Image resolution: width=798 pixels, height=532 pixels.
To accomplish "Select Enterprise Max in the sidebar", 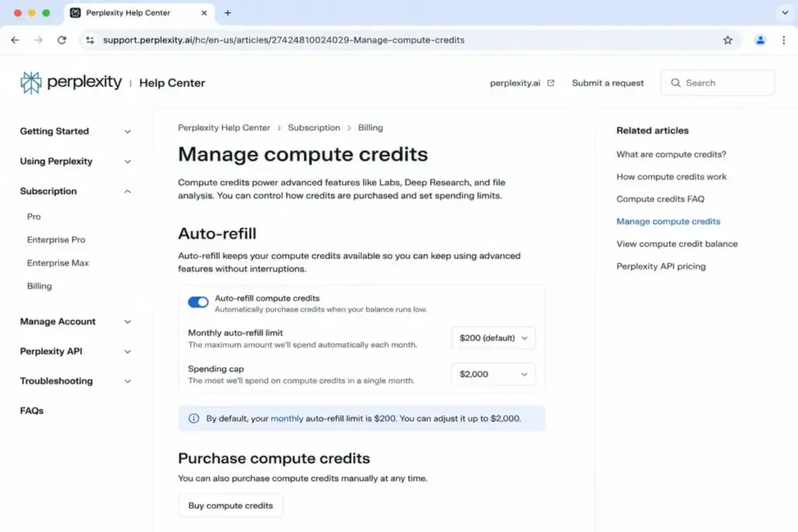I will pos(58,263).
